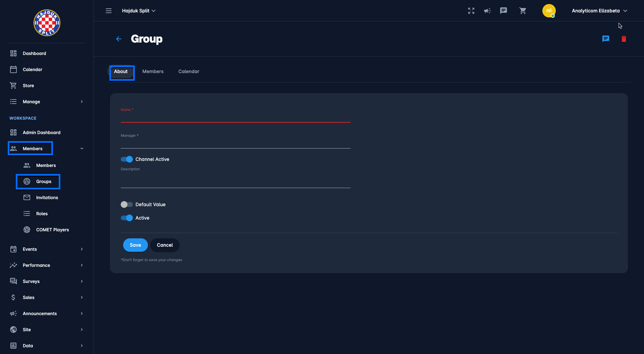Open group chat via blue message icon
Image resolution: width=644 pixels, height=354 pixels.
pos(605,39)
